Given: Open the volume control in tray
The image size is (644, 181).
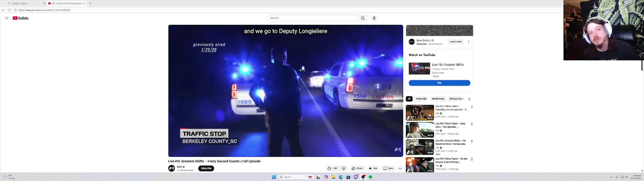Looking at the screenshot, I should pyautogui.click(x=626, y=177).
